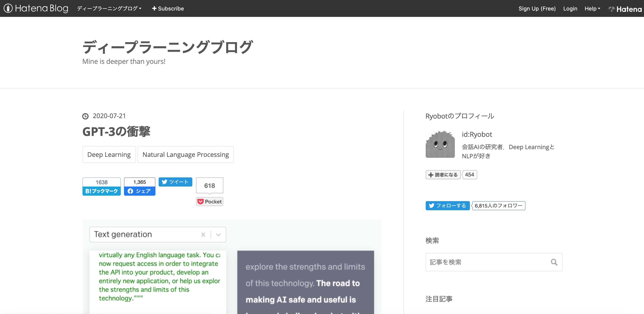Open the Sign Up (Free) link
644x314 pixels.
pos(537,8)
